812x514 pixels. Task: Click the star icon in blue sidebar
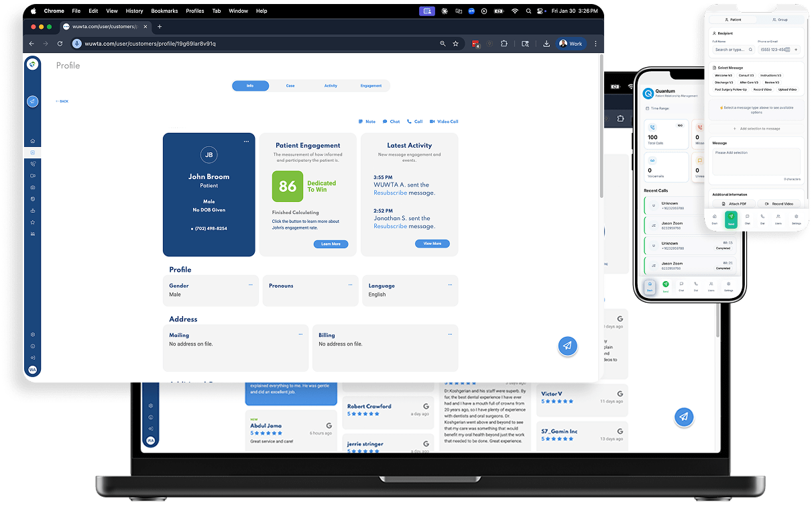click(x=32, y=222)
